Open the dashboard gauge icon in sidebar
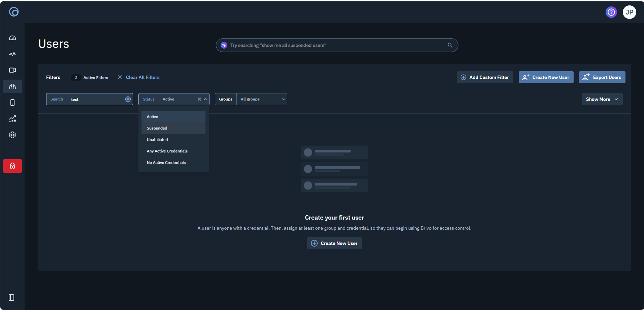The height and width of the screenshot is (310, 644). tap(12, 38)
